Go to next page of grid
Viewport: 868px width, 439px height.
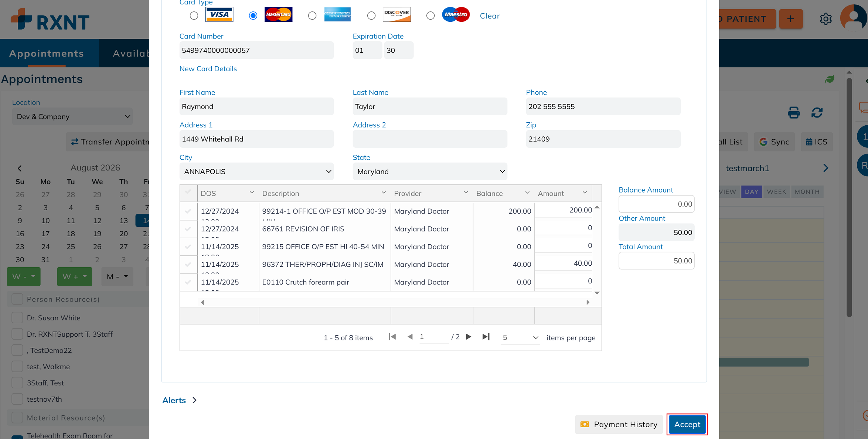click(x=469, y=337)
